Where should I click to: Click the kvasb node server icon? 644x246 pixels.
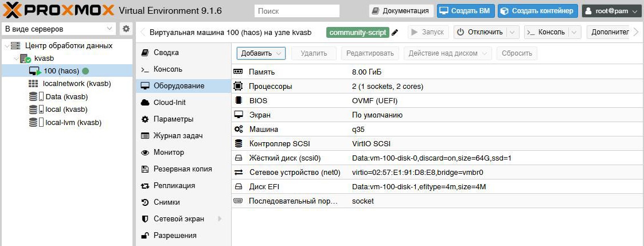click(25, 58)
